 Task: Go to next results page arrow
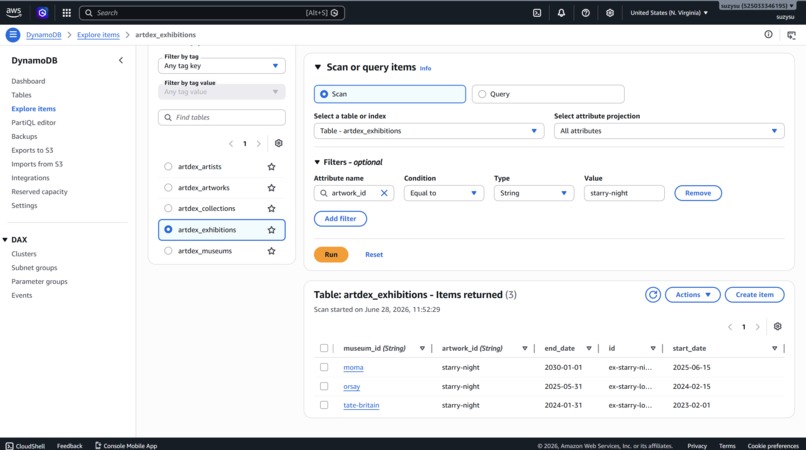point(757,327)
